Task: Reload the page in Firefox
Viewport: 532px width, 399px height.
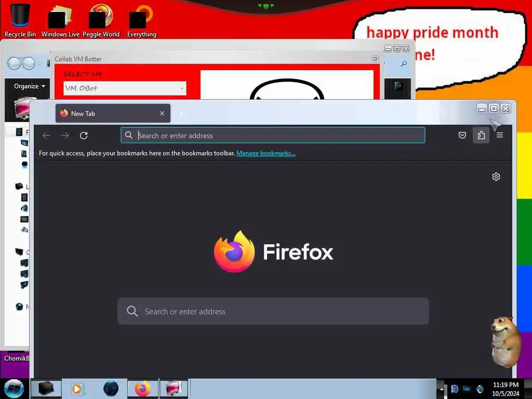Action: [84, 136]
